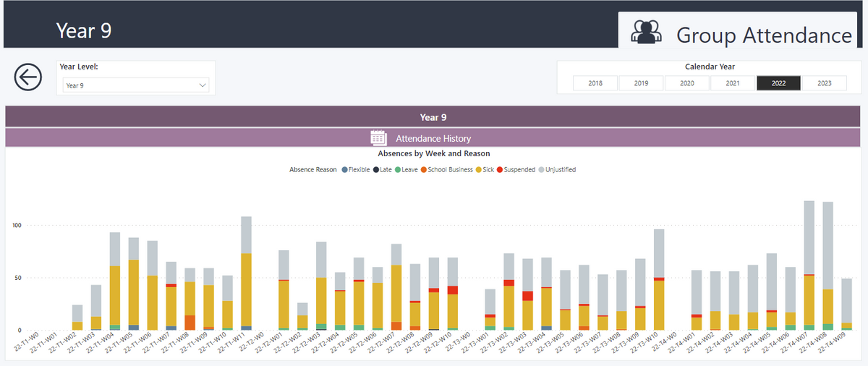Click the Attendance History header
The image size is (868, 366).
pyautogui.click(x=433, y=137)
